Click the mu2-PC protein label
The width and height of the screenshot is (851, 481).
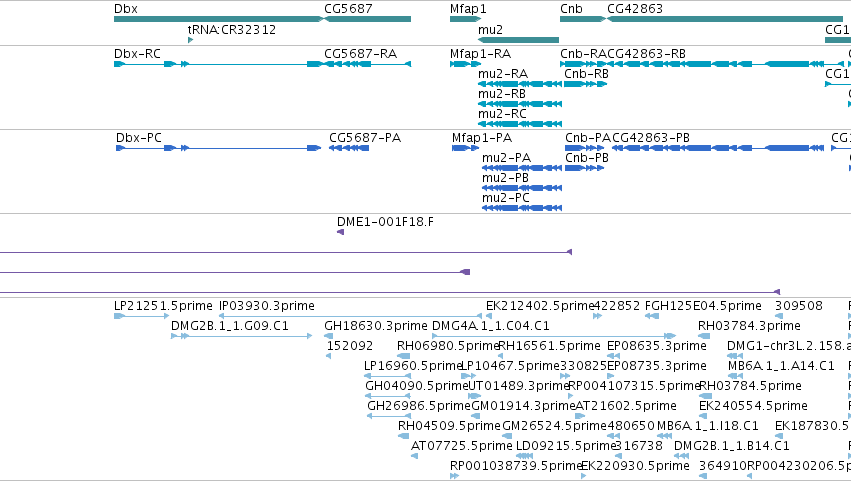click(506, 198)
